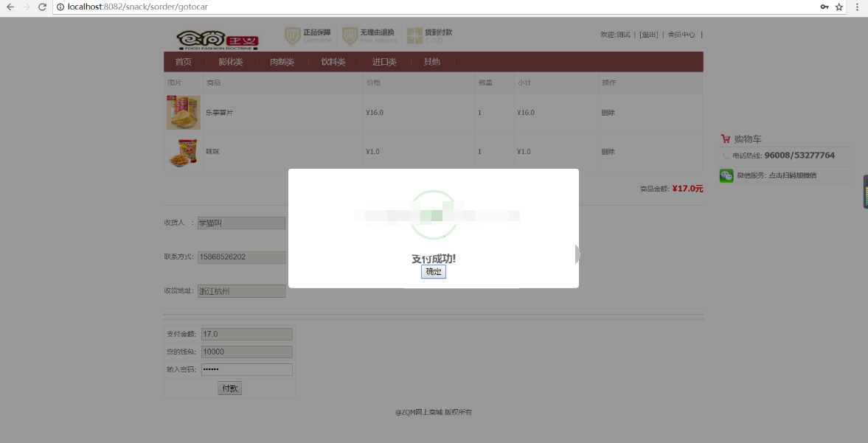This screenshot has height=443, width=868.
Task: Click the site info icon in address bar
Action: pos(60,7)
